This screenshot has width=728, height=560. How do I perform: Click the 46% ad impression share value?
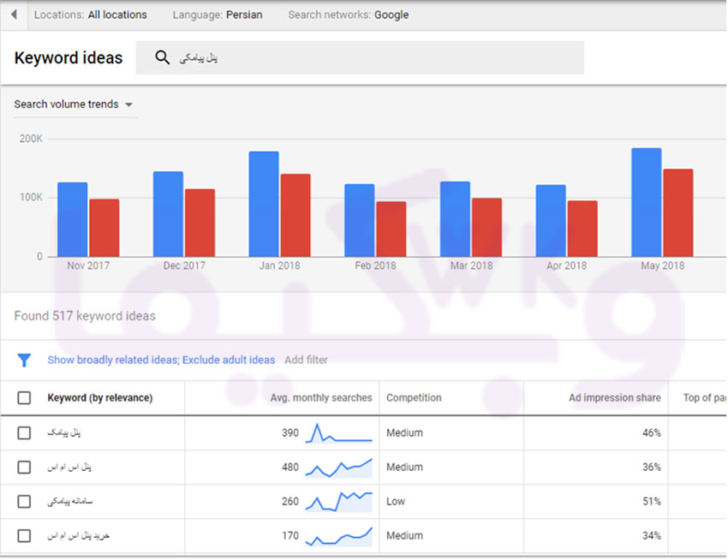tap(652, 432)
